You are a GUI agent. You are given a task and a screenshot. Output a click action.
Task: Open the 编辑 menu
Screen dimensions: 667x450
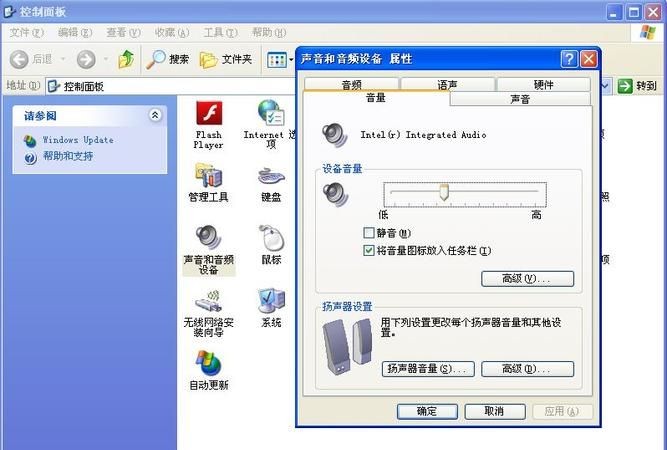(75, 33)
